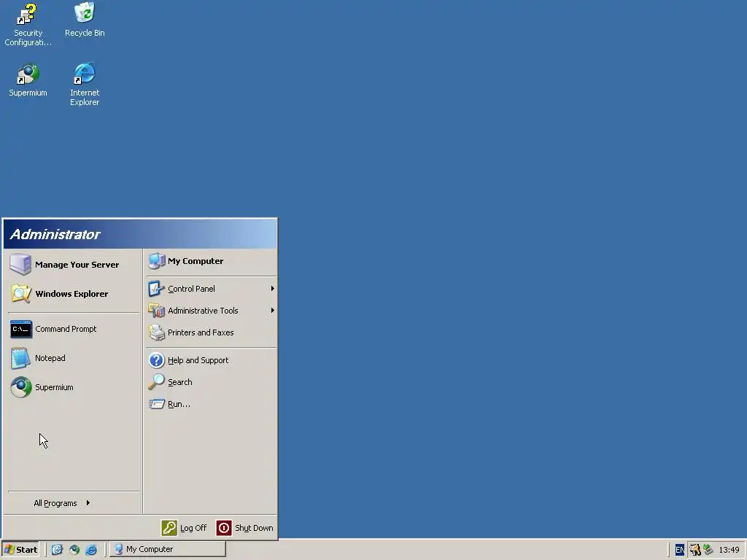Click the system tray icon beside the clock

(x=708, y=550)
